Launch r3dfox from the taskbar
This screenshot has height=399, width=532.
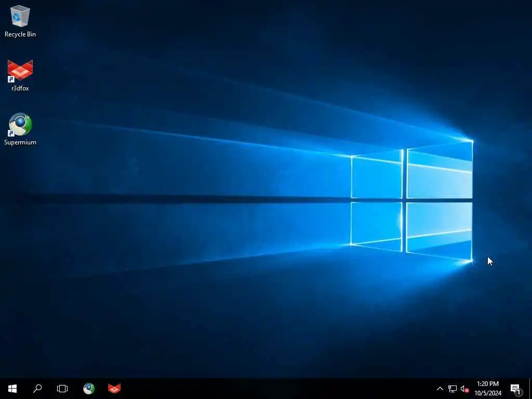pos(114,389)
